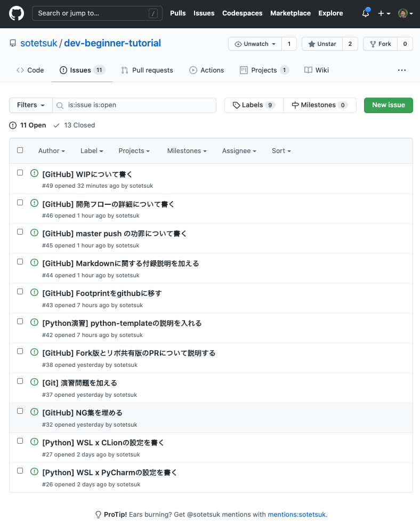
Task: Expand the Label filter dropdown
Action: pyautogui.click(x=92, y=151)
